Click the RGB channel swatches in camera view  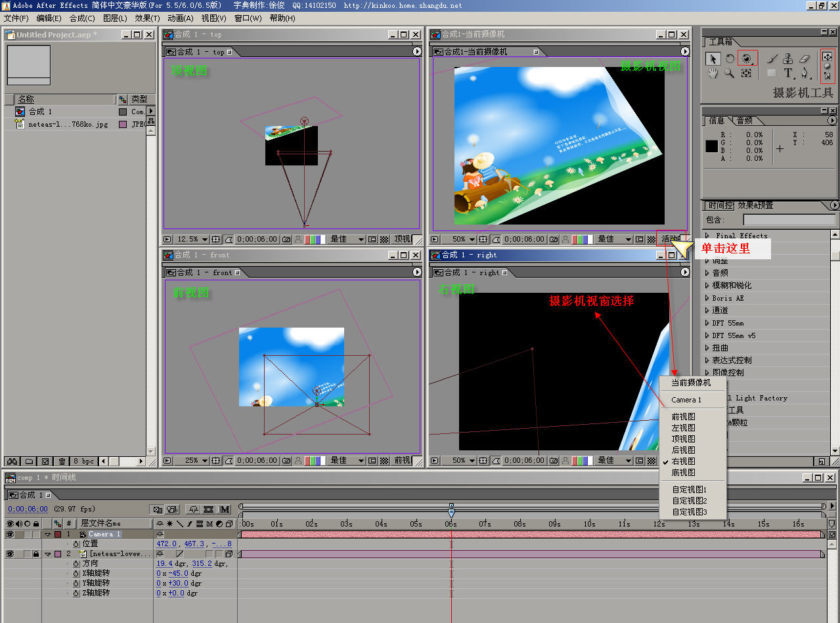[583, 240]
